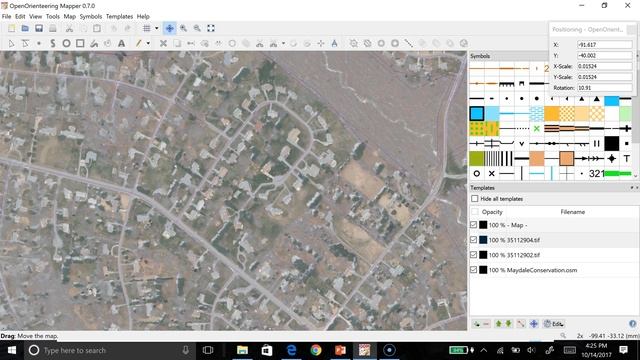640x360 pixels.
Task: Toggle visibility of the - Map - row
Action: [473, 225]
